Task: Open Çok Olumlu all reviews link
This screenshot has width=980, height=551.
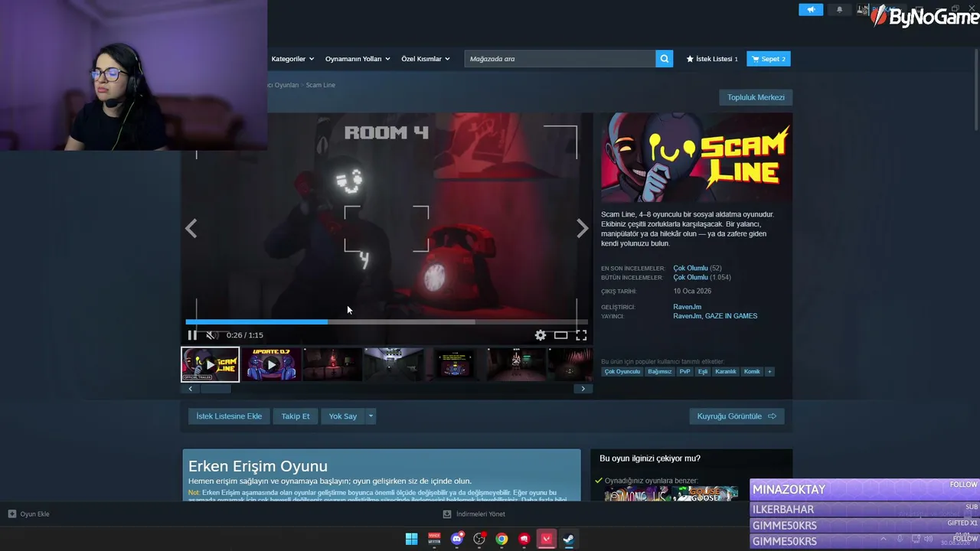Action: tap(691, 278)
